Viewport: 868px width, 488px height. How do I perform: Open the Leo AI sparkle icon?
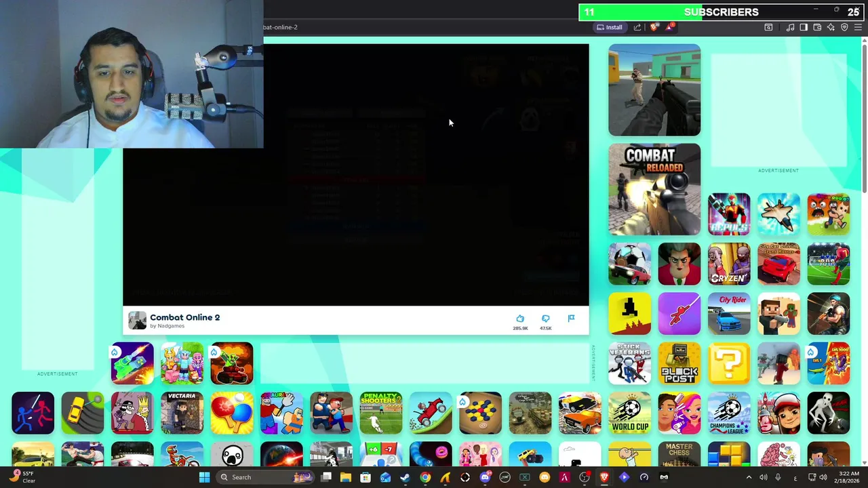(x=831, y=27)
